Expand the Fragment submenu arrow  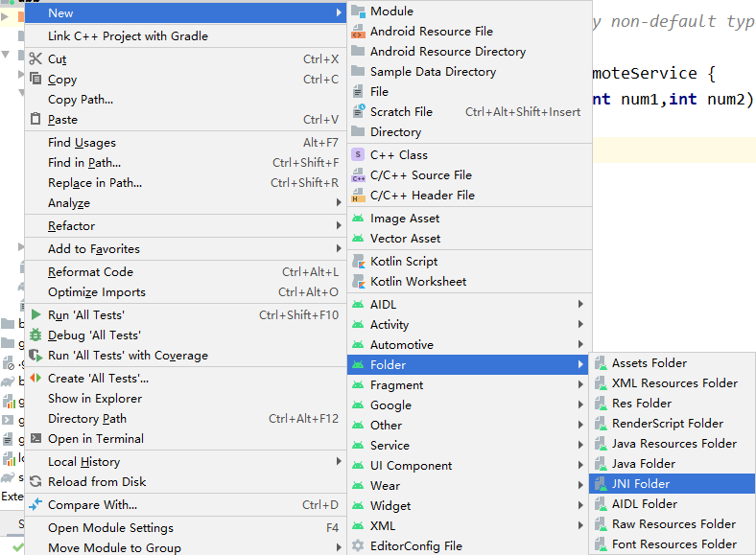click(x=580, y=385)
